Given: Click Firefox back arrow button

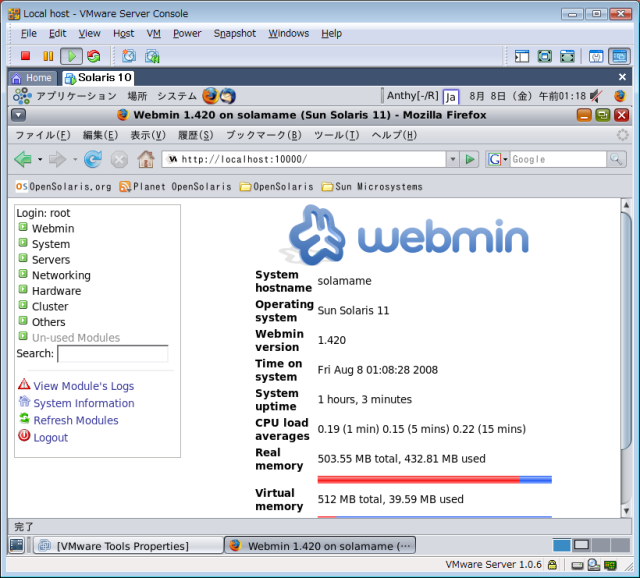Looking at the screenshot, I should coord(23,159).
